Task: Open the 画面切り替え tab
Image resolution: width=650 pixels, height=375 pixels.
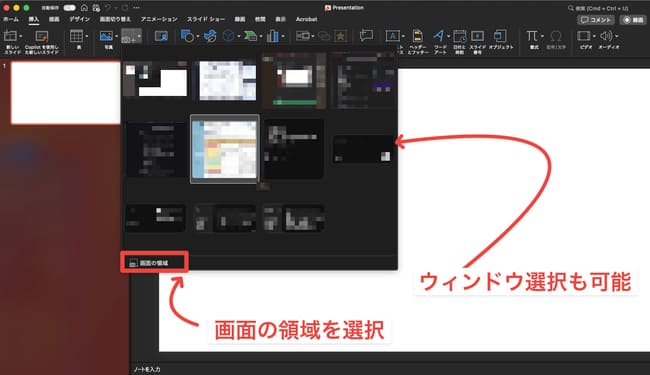Action: (x=115, y=19)
